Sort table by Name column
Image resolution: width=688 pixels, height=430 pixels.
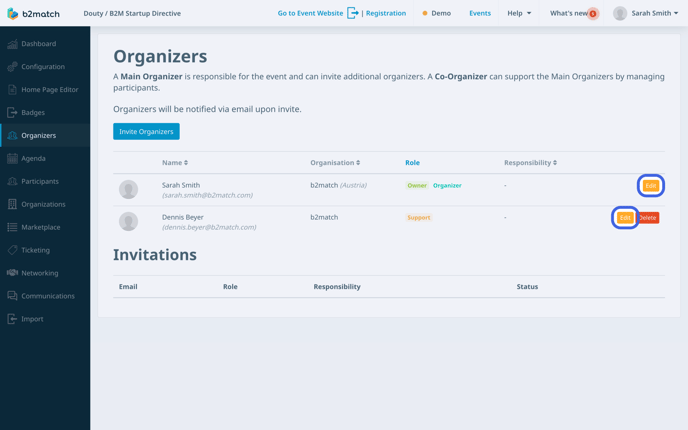[x=175, y=163]
